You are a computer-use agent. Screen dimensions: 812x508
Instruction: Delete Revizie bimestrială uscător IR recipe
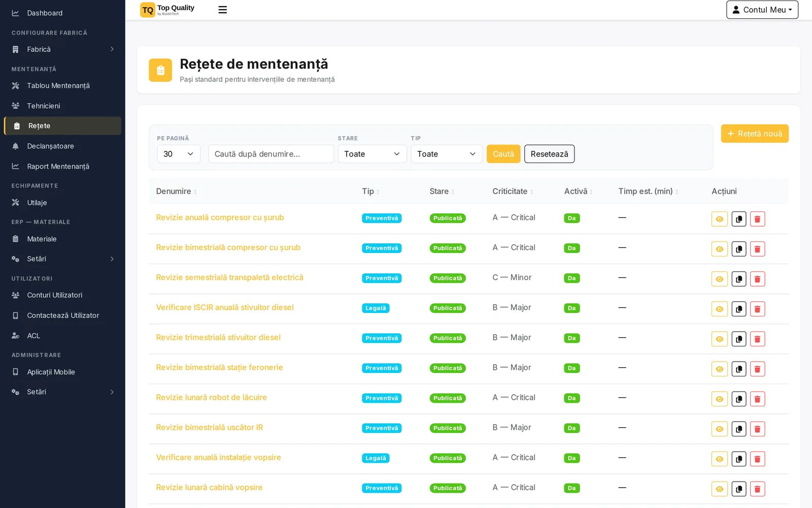tap(758, 429)
